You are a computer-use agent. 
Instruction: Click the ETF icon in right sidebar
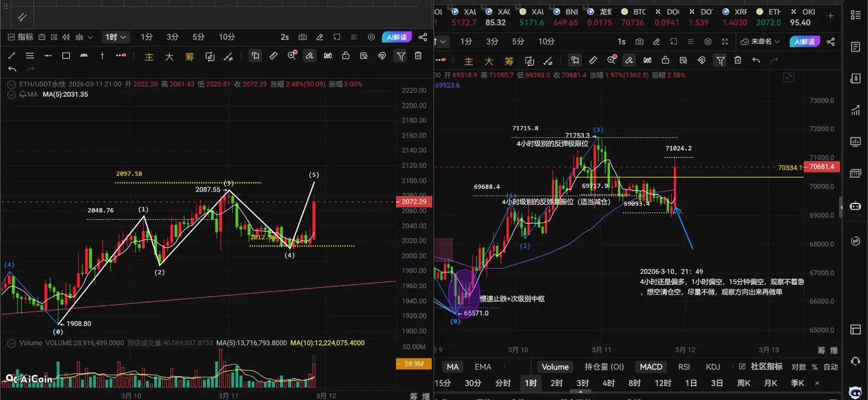855,173
